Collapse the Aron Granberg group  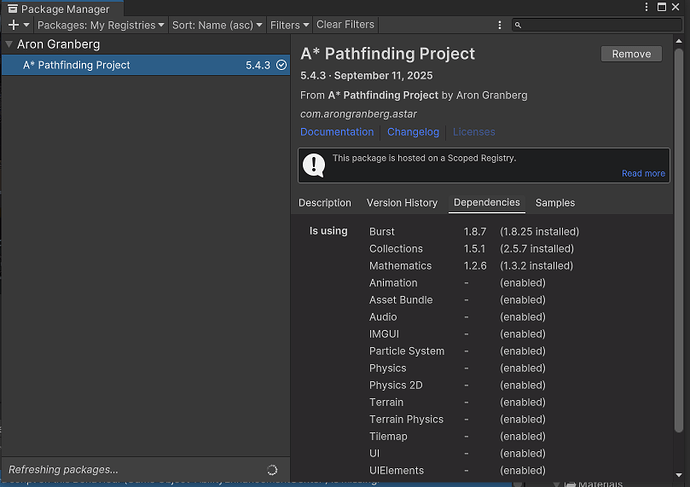click(x=9, y=45)
